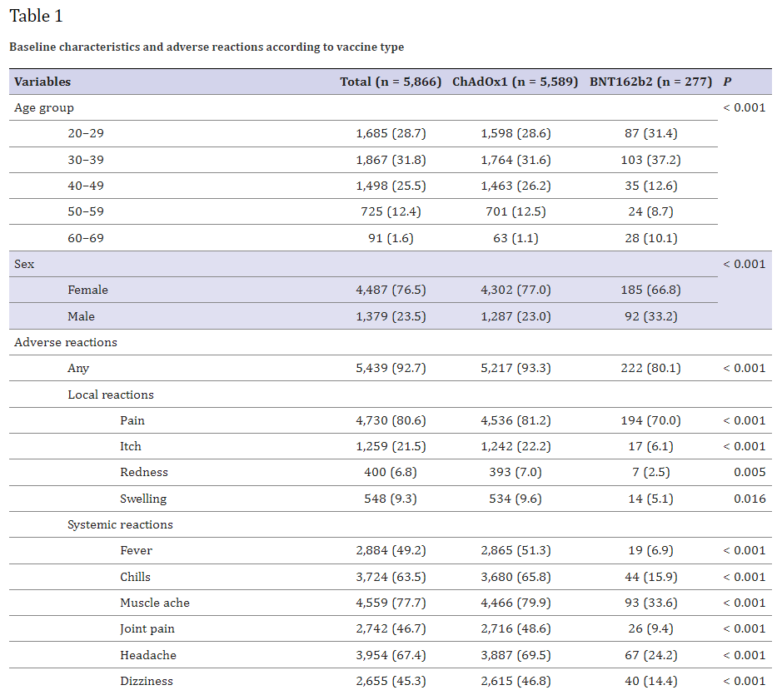782x700 pixels.
Task: Select the 'Age group' row label
Action: [x=44, y=107]
